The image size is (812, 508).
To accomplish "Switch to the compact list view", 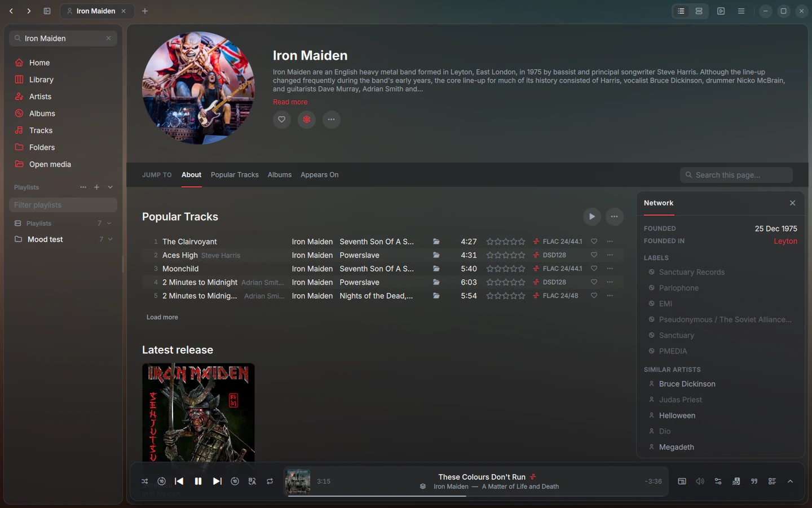I will pos(681,11).
